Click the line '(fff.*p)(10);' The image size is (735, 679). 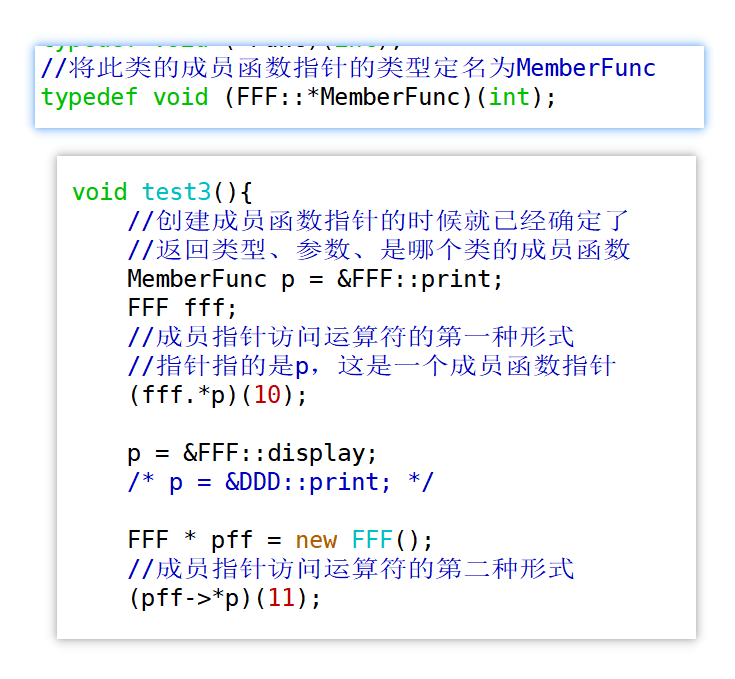tap(218, 395)
